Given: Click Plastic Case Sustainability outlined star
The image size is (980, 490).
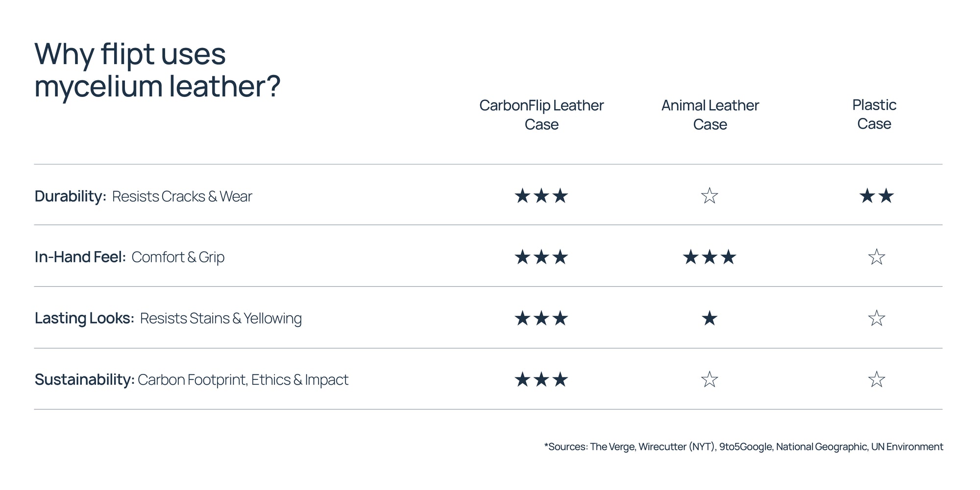Looking at the screenshot, I should click(876, 379).
